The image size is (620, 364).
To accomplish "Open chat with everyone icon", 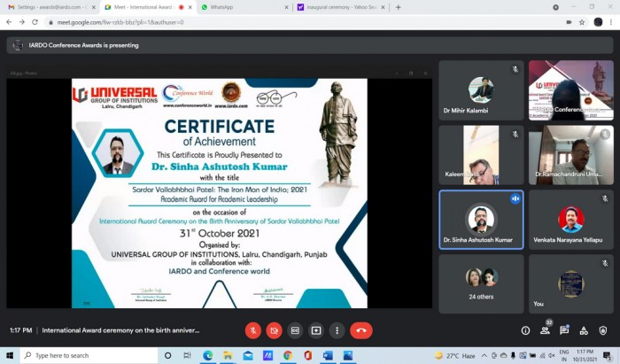I will point(564,330).
